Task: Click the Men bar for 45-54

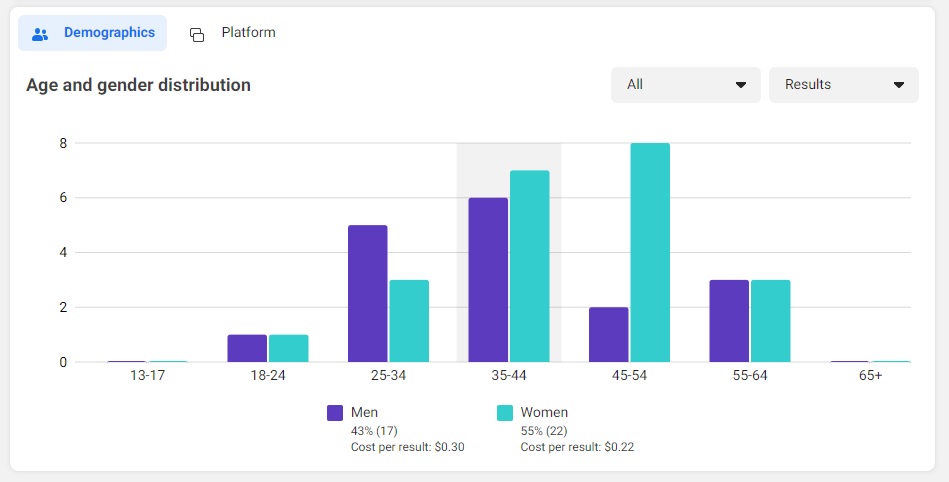Action: [x=608, y=335]
